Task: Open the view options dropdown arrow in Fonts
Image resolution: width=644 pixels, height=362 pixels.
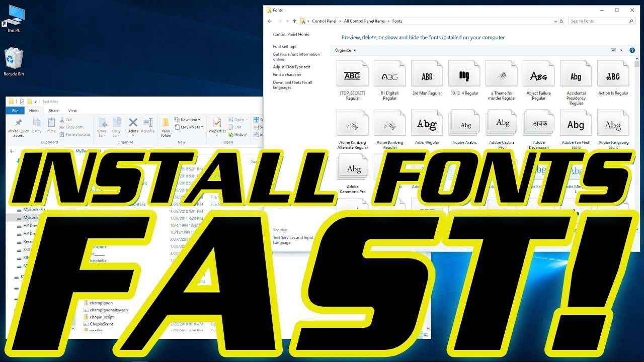Action: pyautogui.click(x=621, y=50)
